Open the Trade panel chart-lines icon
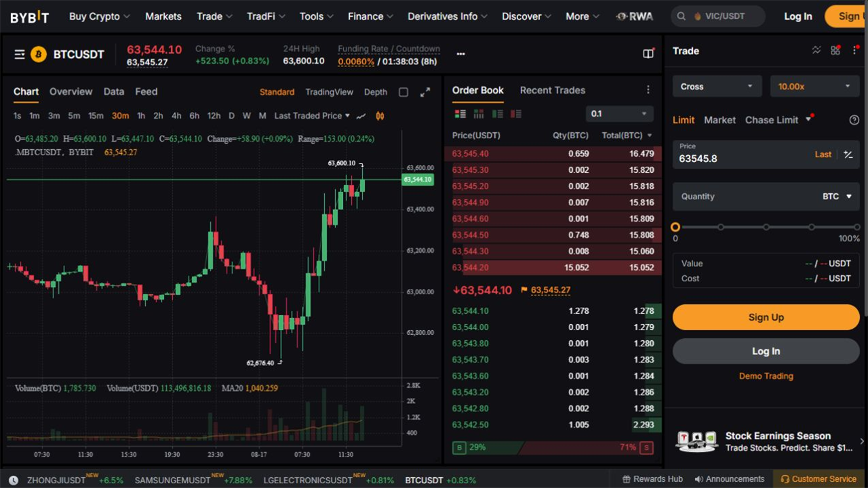The height and width of the screenshot is (488, 868). (816, 50)
